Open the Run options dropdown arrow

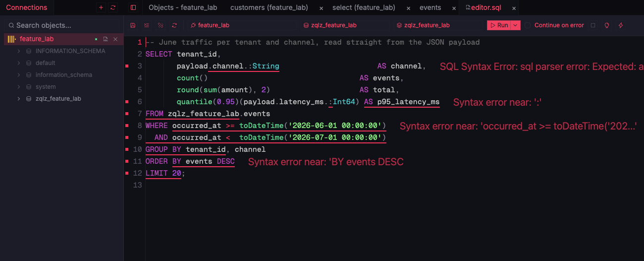(x=516, y=25)
